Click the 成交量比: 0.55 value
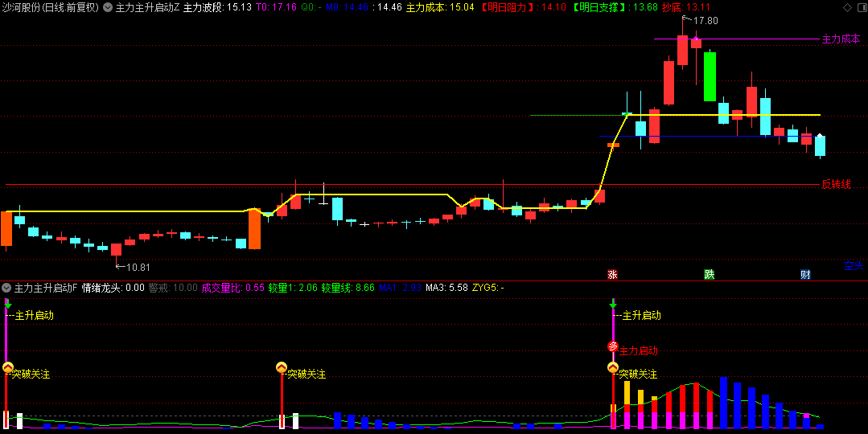Viewport: 868px width, 434px height. pyautogui.click(x=233, y=288)
